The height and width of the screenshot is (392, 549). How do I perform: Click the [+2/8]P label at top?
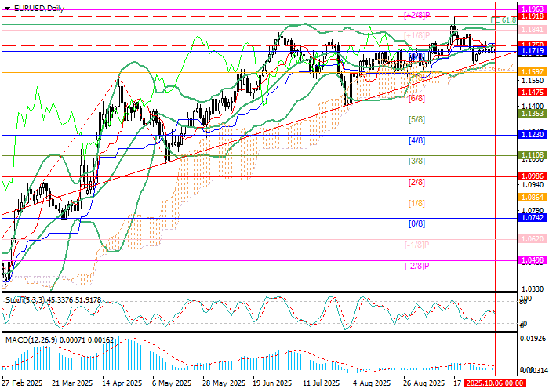click(418, 15)
